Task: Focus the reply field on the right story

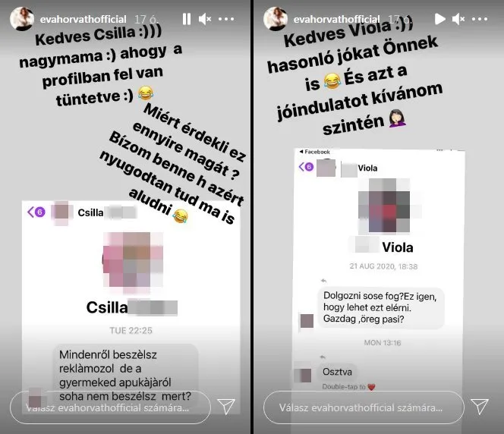Action: pyautogui.click(x=364, y=407)
